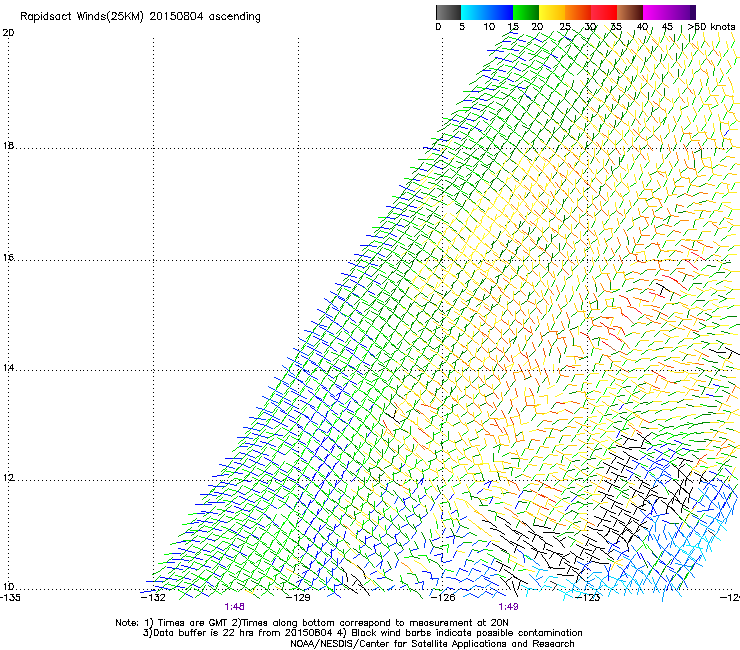Click the purple 1:49 time label
Screen dimensions: 740x650
[x=508, y=607]
